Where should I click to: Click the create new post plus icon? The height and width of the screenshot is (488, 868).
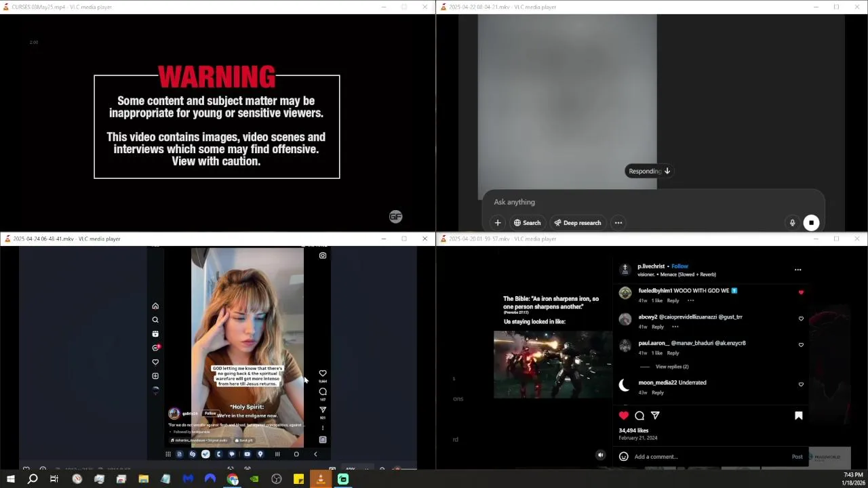point(155,375)
